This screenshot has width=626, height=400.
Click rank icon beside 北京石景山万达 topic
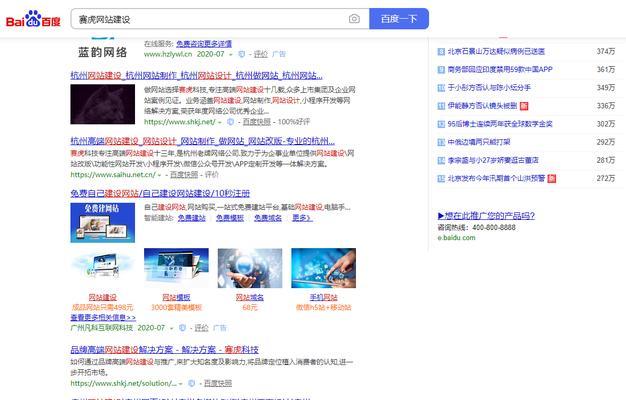coord(441,51)
